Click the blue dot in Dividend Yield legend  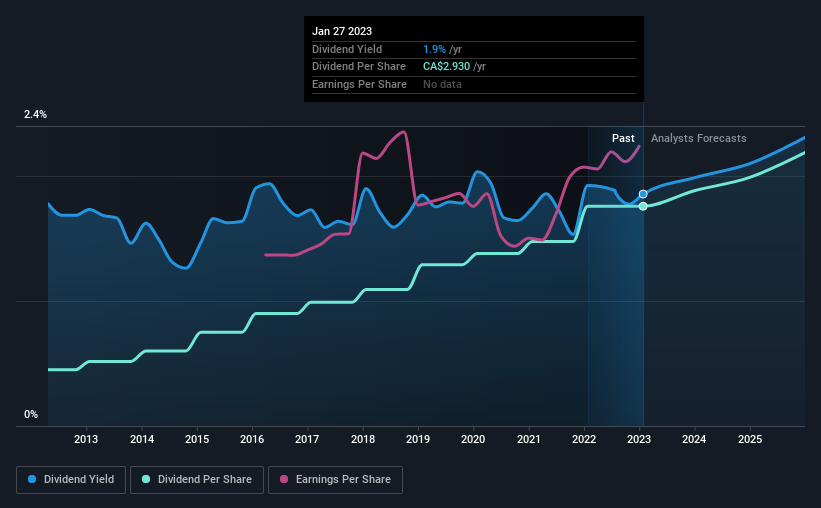(x=32, y=479)
